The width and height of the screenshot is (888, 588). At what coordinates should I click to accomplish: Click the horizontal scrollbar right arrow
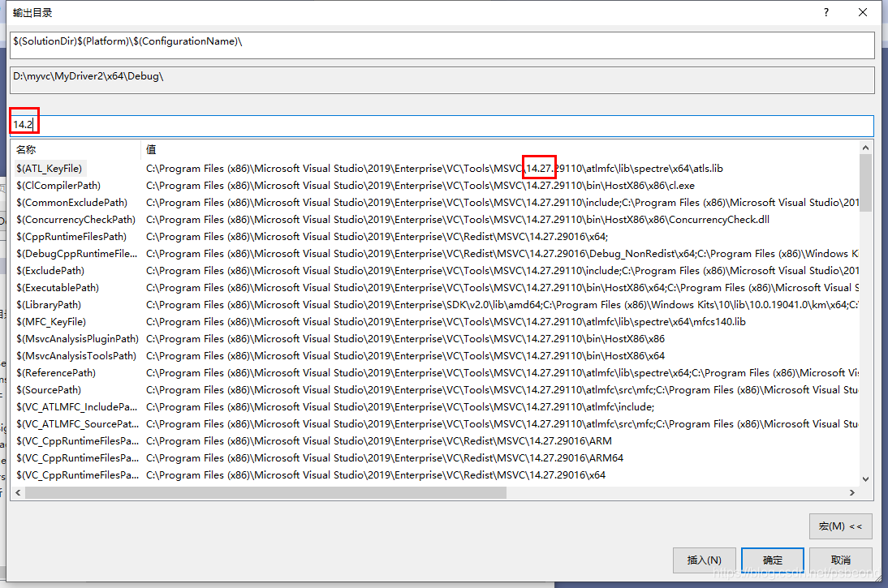point(851,491)
